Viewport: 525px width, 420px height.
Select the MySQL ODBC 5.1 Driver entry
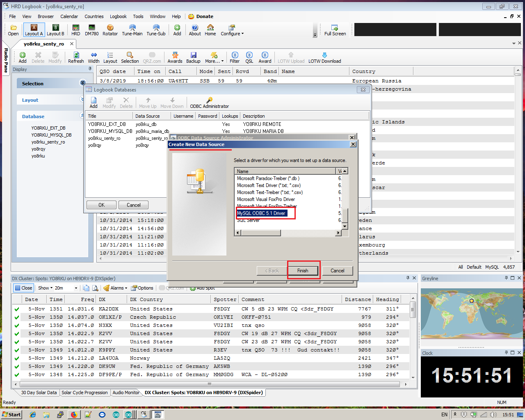tap(261, 213)
